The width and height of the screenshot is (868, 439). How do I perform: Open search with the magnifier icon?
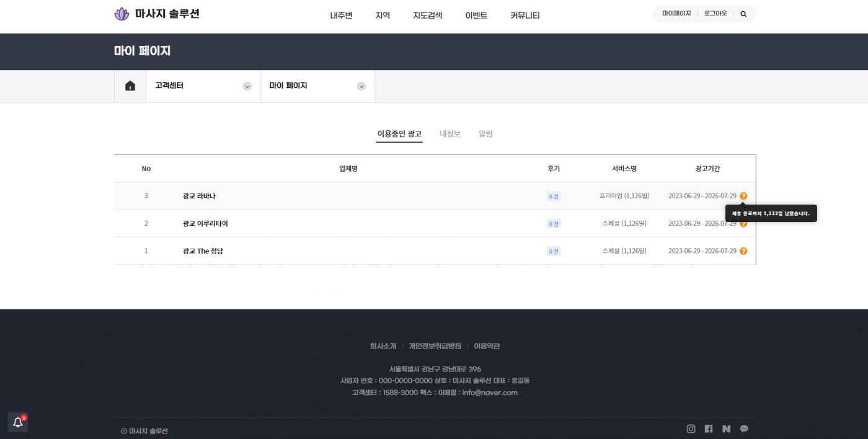(743, 14)
